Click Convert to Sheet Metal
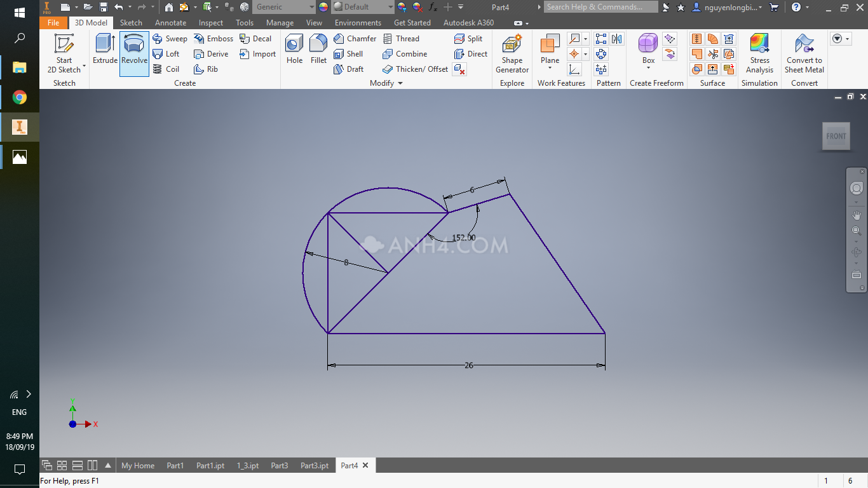The image size is (868, 488). [x=804, y=54]
